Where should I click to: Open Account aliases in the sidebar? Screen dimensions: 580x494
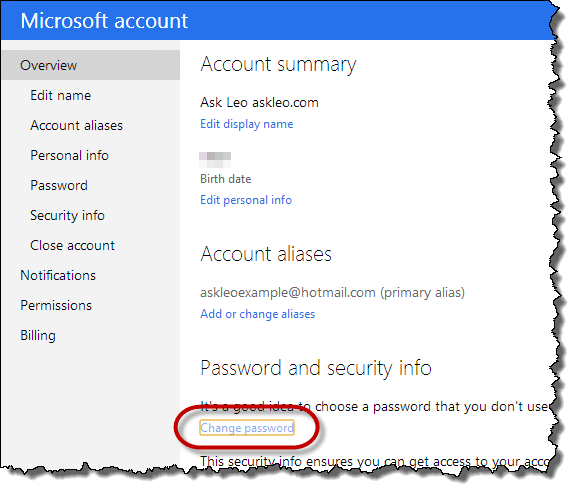[77, 125]
